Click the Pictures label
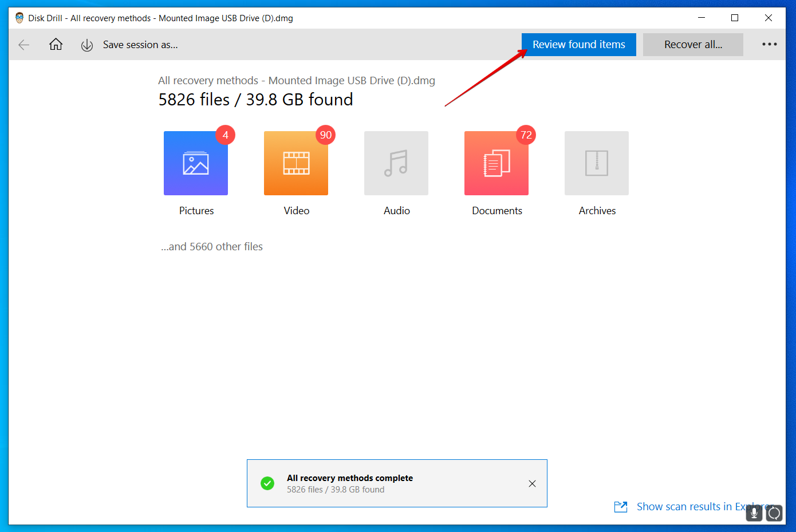Viewport: 796px width, 532px height. coord(196,211)
